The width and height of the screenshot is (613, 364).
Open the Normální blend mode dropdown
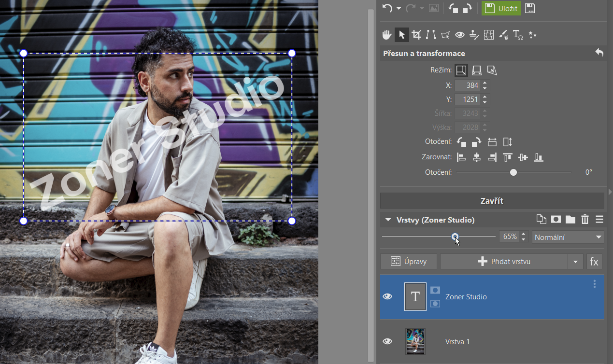point(568,237)
